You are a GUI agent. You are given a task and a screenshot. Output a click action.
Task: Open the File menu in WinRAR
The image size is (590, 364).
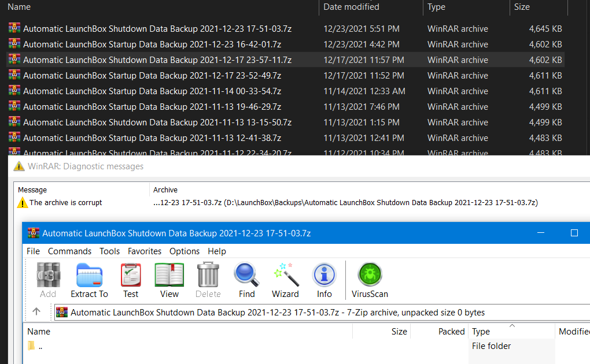pos(33,251)
